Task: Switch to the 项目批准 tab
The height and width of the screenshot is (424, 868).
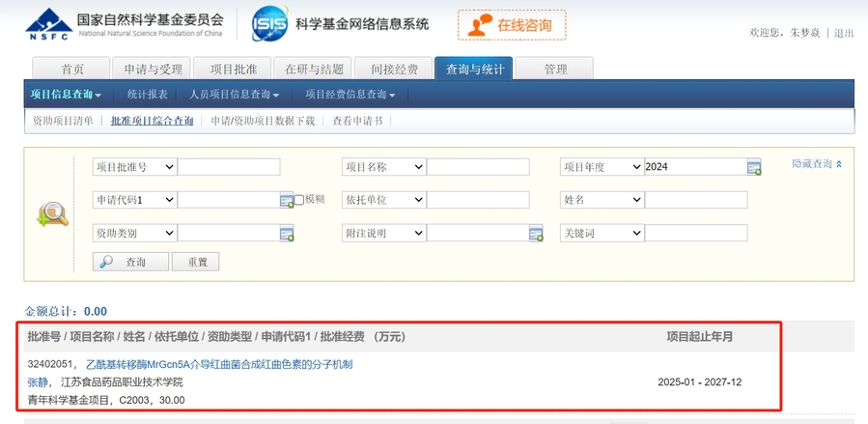Action: 233,69
